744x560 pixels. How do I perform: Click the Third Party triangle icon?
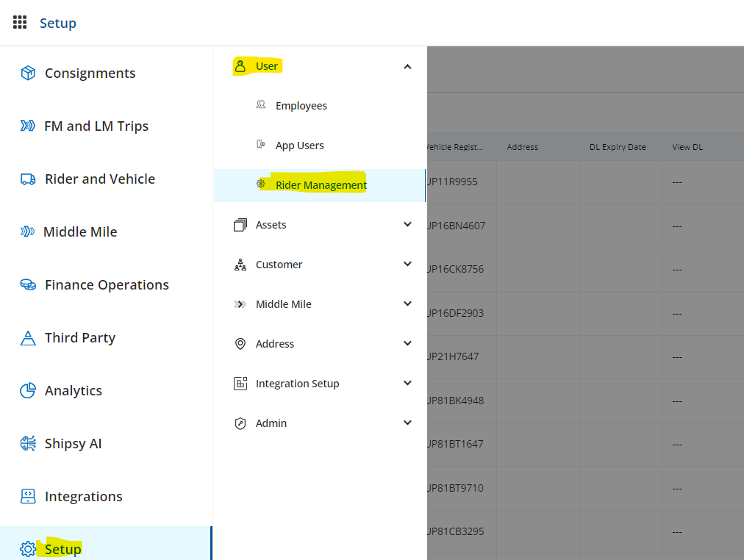point(28,338)
